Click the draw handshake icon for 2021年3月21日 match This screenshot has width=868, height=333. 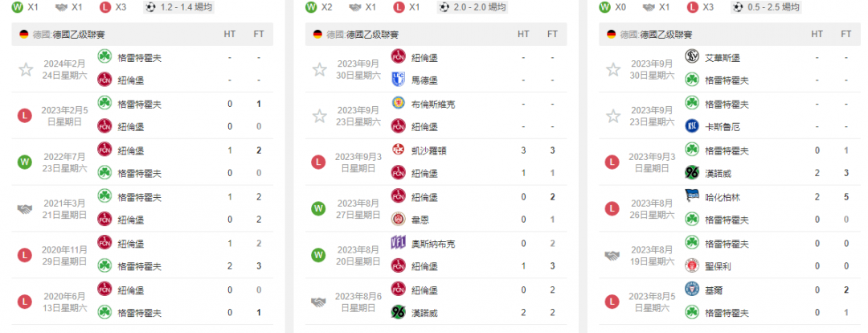pyautogui.click(x=25, y=209)
